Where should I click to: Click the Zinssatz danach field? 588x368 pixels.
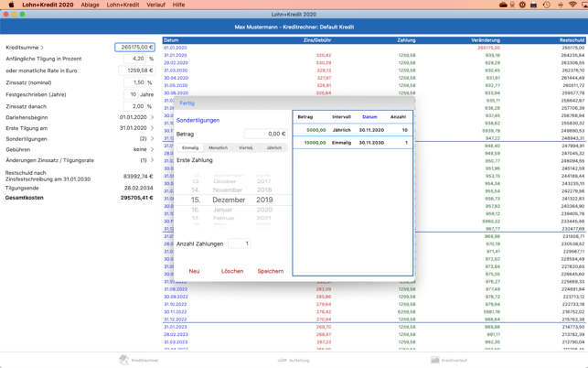[134, 106]
